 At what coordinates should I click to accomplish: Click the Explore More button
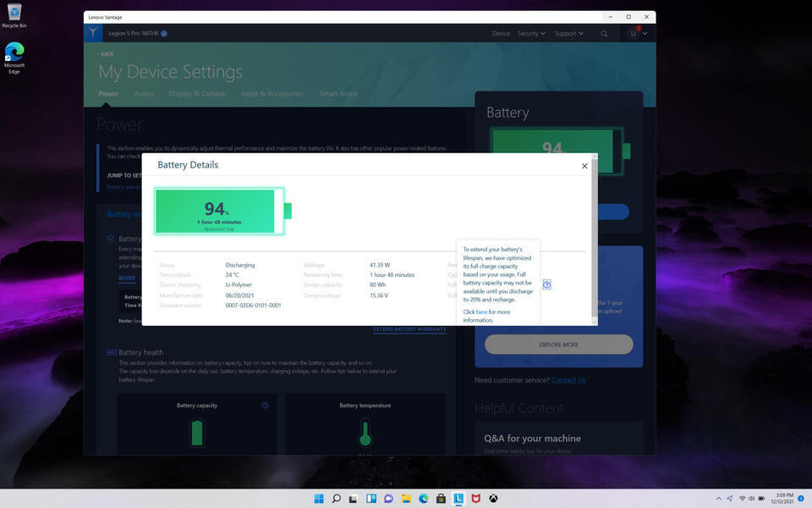pos(559,345)
